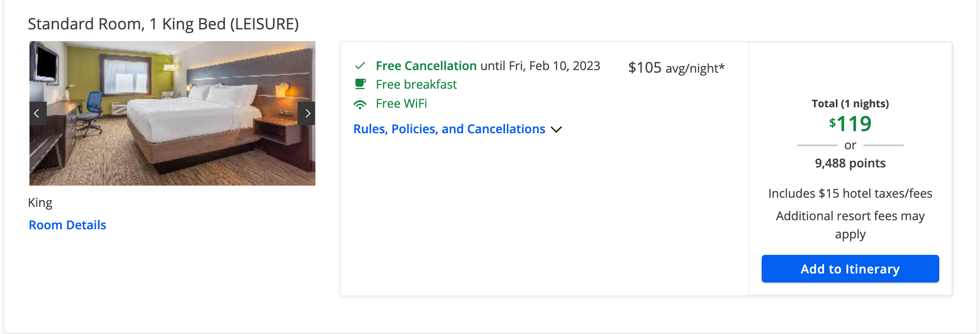
Task: Click the Free breakfast label
Action: point(416,84)
